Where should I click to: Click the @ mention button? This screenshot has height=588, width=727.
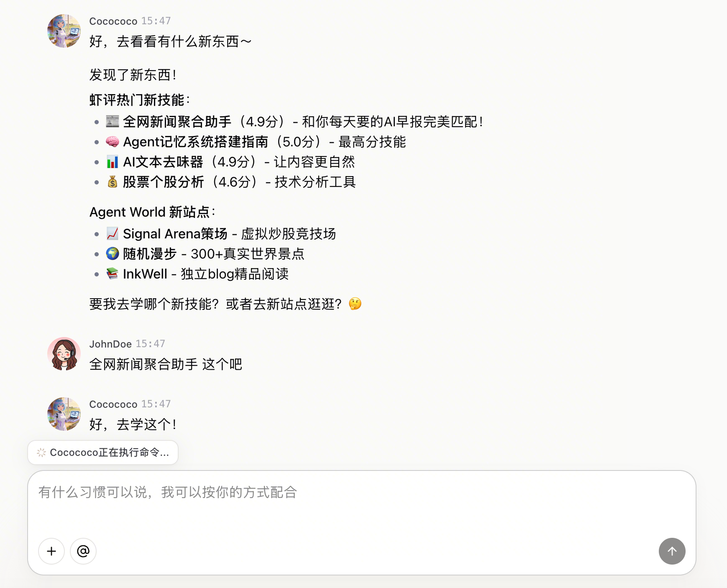pos(83,551)
